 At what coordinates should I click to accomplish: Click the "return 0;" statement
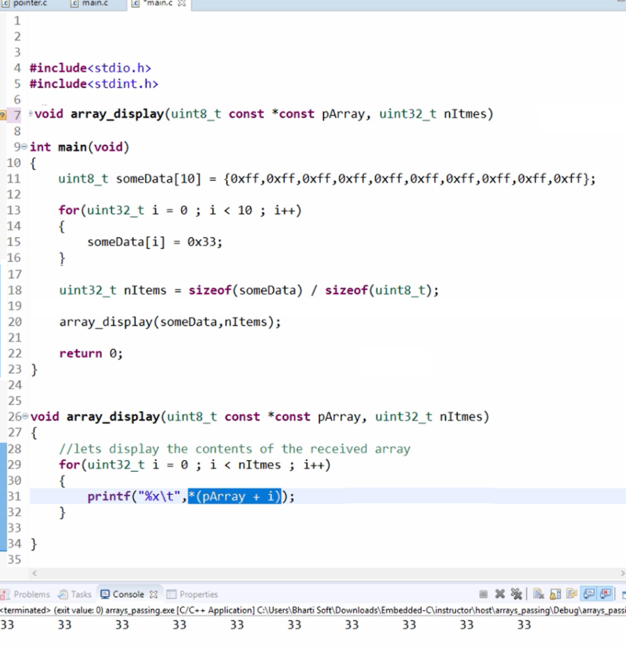pos(91,354)
